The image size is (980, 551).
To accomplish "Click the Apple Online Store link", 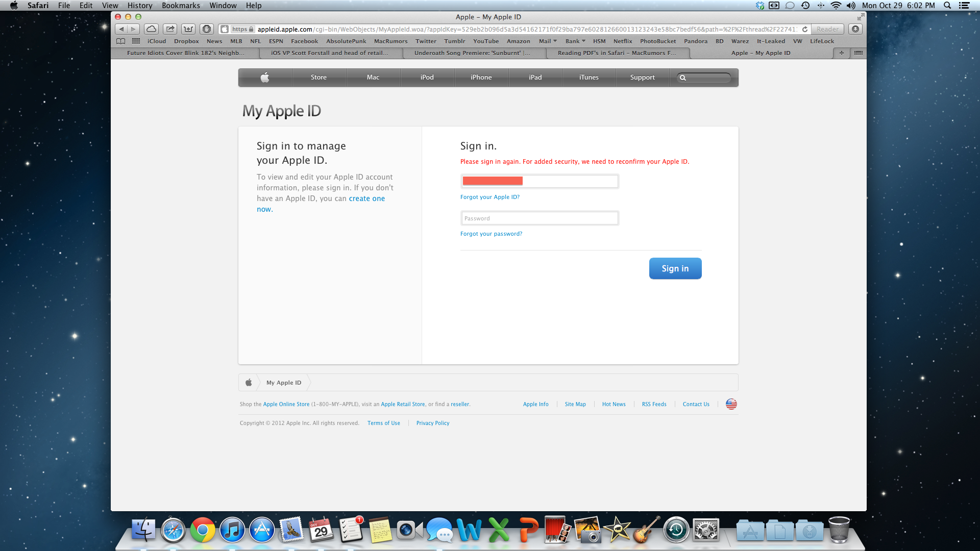I will coord(286,404).
